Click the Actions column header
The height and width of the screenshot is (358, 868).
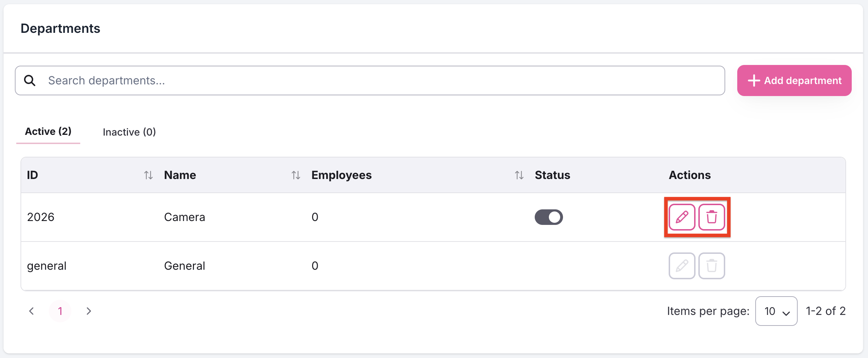690,175
